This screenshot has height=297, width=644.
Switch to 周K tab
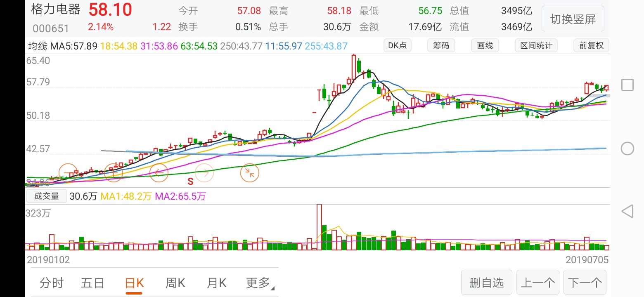point(175,283)
